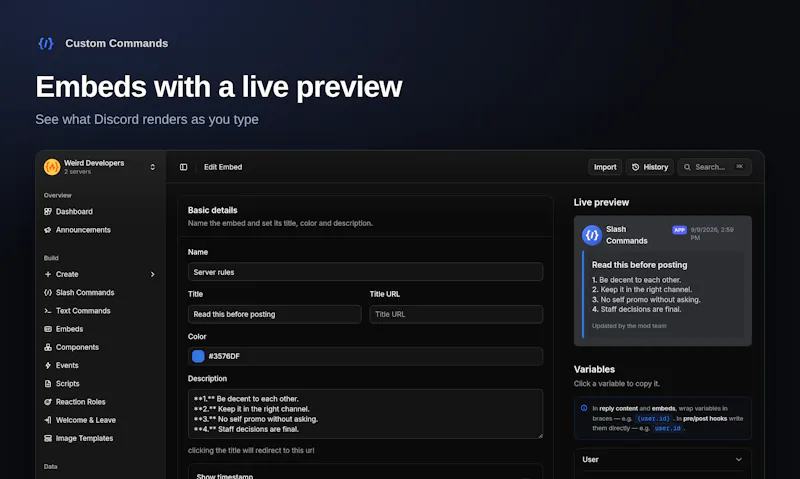The width and height of the screenshot is (800, 479).
Task: Click the Import button
Action: click(x=605, y=167)
